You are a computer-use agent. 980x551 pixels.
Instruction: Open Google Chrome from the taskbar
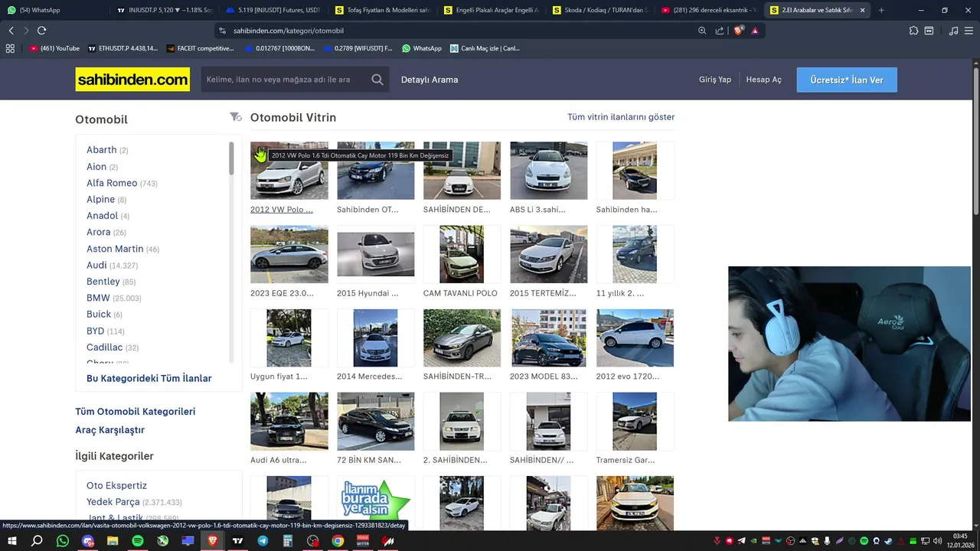338,541
